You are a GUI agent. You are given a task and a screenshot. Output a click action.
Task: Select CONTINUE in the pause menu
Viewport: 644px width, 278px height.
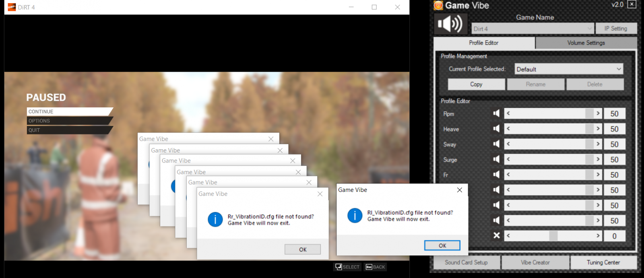70,111
